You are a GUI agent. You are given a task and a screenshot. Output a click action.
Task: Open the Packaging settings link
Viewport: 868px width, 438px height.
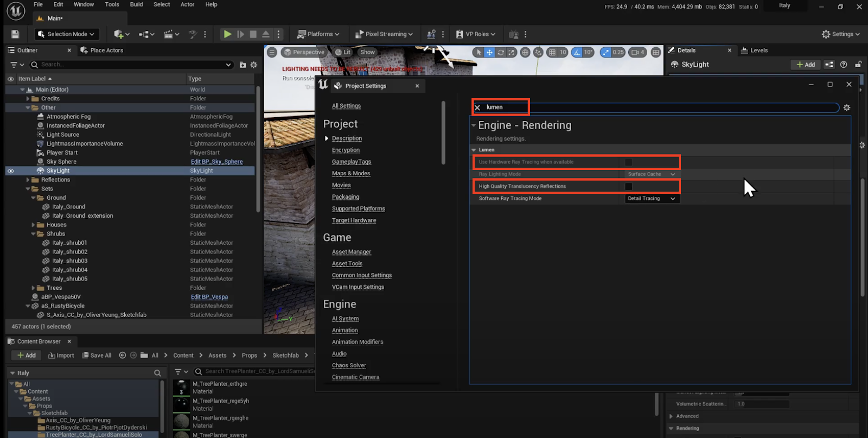point(346,197)
